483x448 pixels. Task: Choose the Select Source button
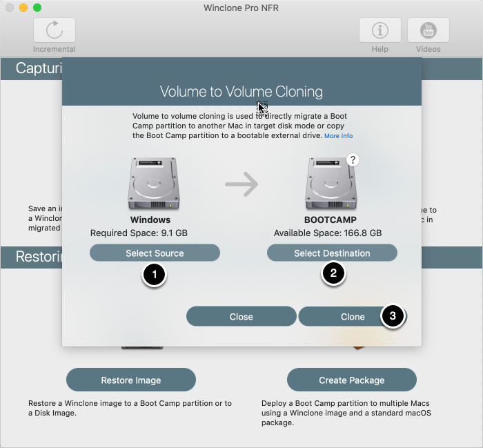pyautogui.click(x=155, y=253)
